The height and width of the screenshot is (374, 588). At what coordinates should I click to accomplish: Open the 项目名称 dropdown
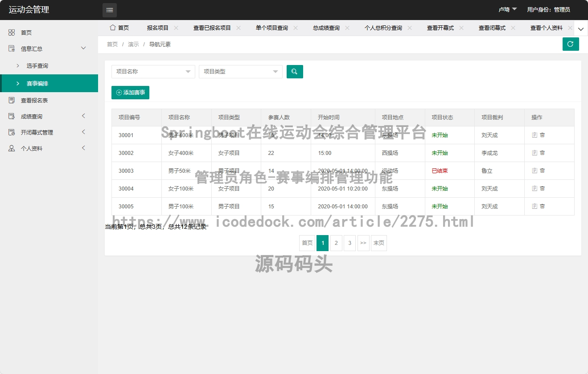pyautogui.click(x=153, y=71)
